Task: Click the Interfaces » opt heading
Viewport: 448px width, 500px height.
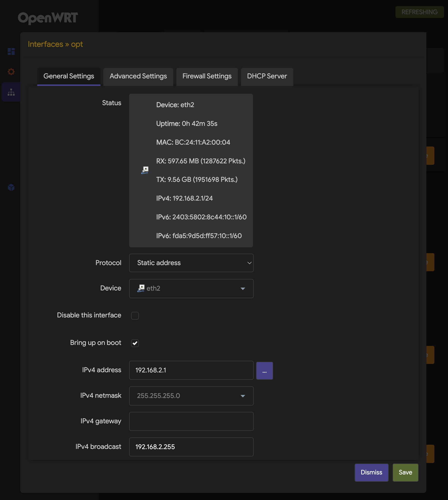Action: 55,44
